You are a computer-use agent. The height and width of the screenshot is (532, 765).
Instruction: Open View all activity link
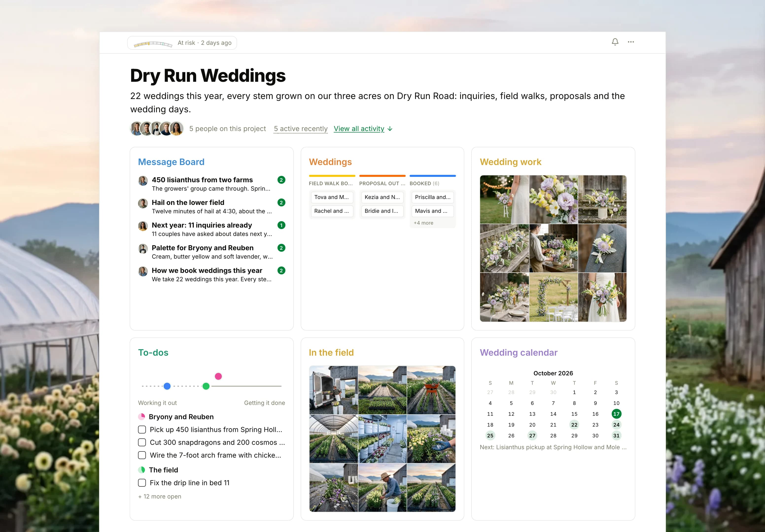(363, 129)
